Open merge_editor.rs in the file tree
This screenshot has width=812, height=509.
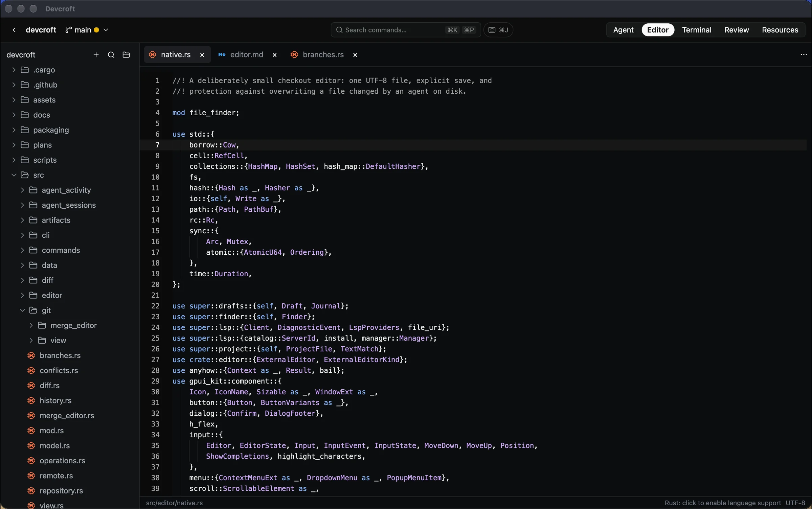coord(67,416)
